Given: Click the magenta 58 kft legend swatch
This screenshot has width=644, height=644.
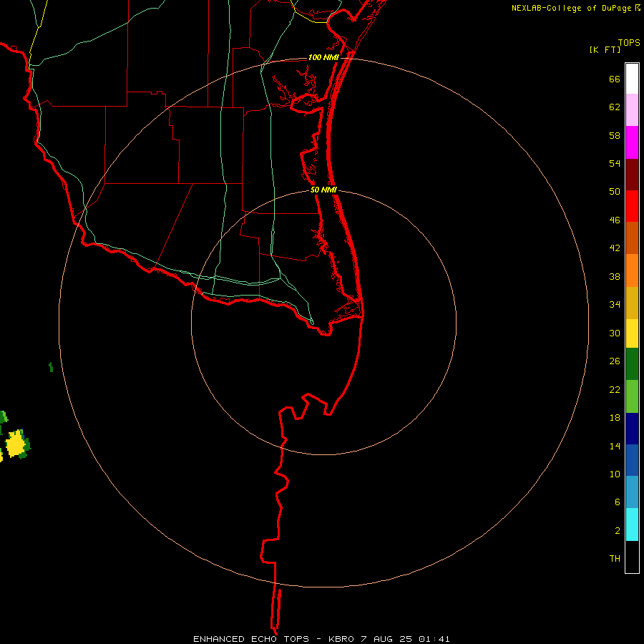Looking at the screenshot, I should click(632, 142).
